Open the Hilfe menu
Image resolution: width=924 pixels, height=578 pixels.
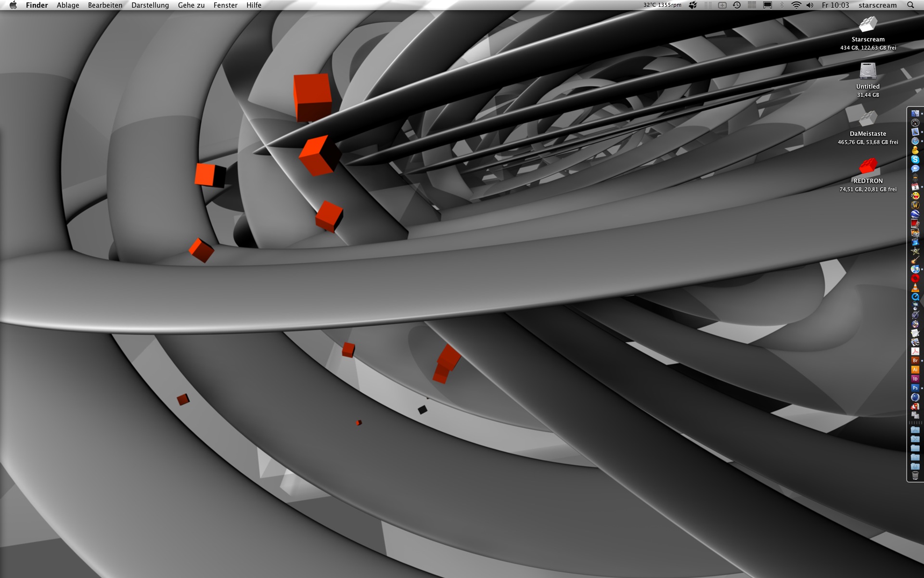[254, 5]
